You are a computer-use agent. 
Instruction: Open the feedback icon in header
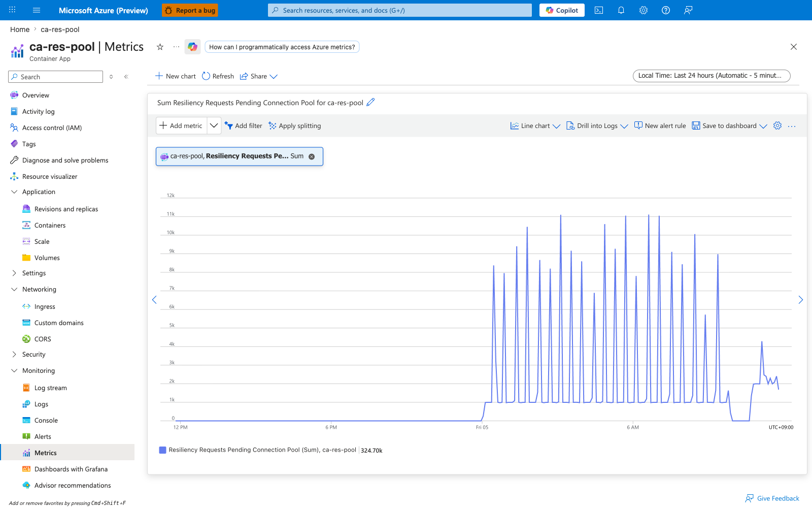[688, 10]
